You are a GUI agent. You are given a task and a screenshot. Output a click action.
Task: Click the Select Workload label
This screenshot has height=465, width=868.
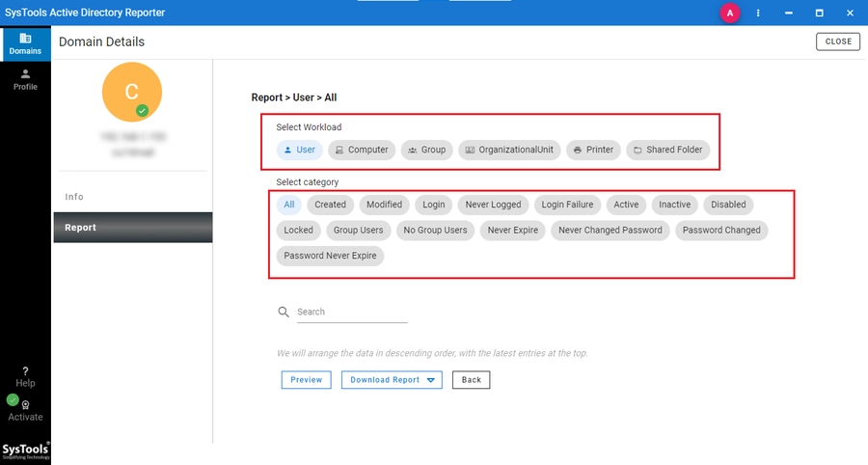(x=309, y=126)
